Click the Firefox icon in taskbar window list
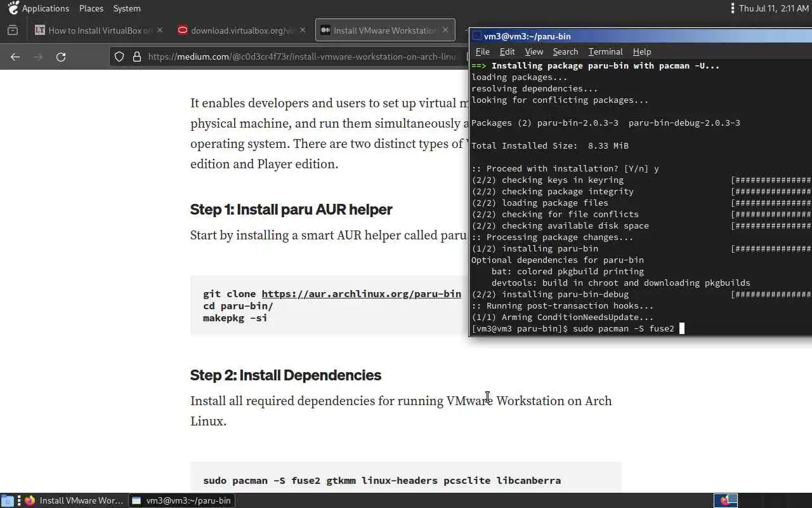 tap(30, 500)
